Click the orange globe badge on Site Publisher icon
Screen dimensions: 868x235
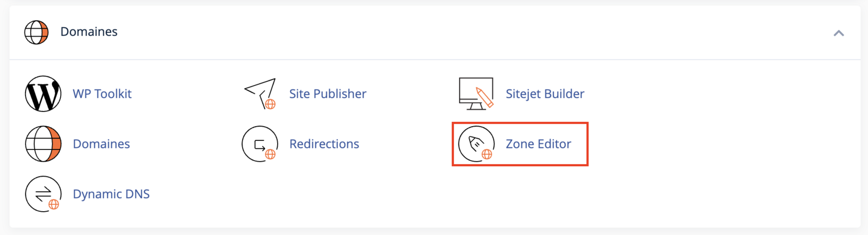tap(270, 104)
